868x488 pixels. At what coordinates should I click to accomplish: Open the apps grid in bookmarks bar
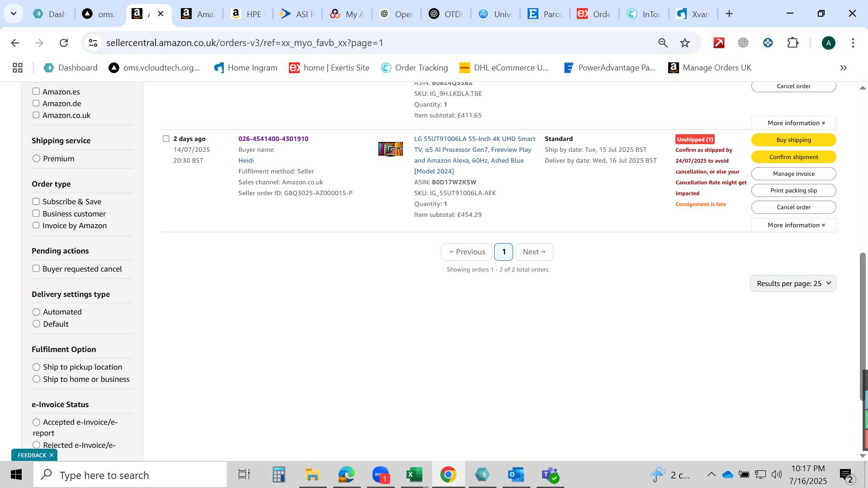(18, 68)
